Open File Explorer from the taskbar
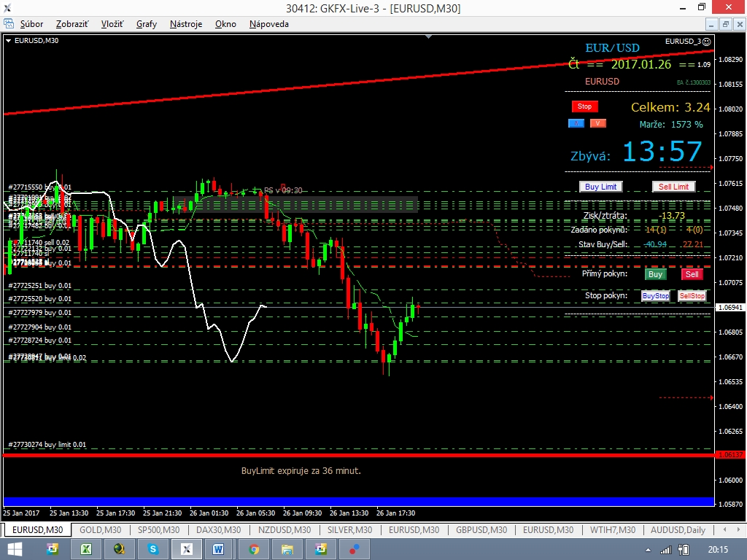The width and height of the screenshot is (747, 560). tap(287, 549)
